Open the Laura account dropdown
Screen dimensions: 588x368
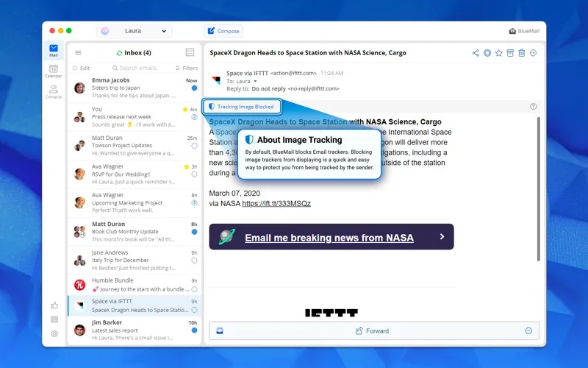point(135,31)
